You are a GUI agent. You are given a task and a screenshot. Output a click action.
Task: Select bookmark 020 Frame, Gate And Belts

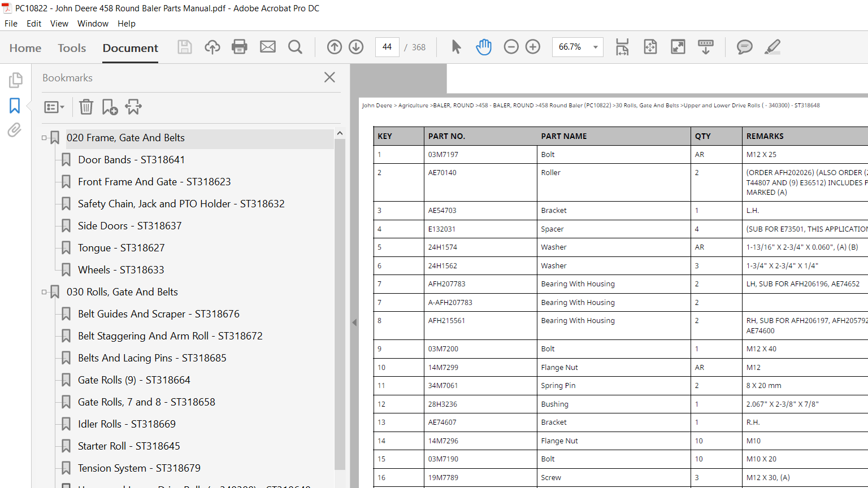pyautogui.click(x=125, y=138)
